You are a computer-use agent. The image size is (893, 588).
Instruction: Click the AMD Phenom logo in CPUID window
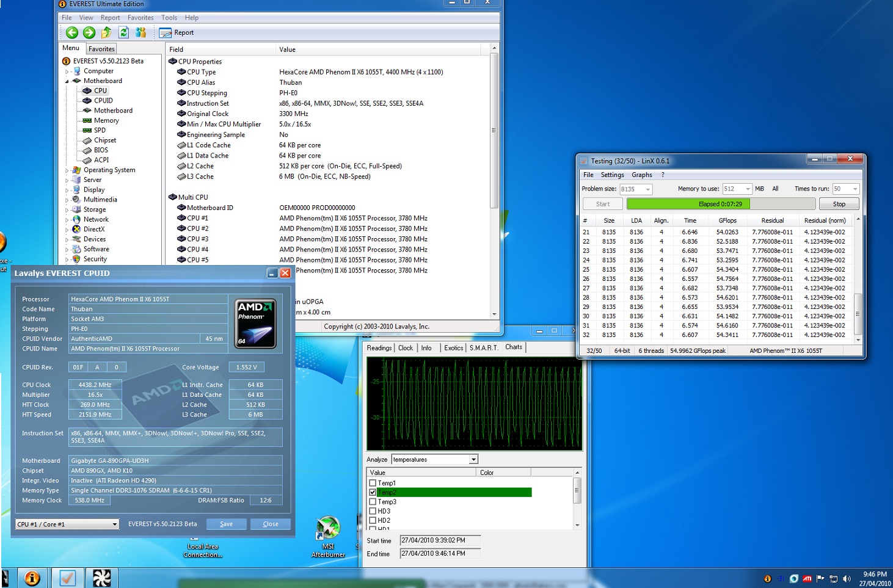pos(256,323)
